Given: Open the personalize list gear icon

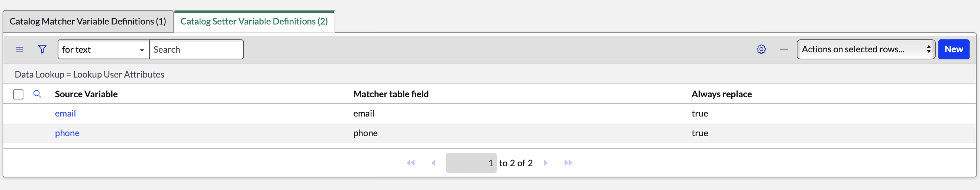Looking at the screenshot, I should pyautogui.click(x=761, y=49).
